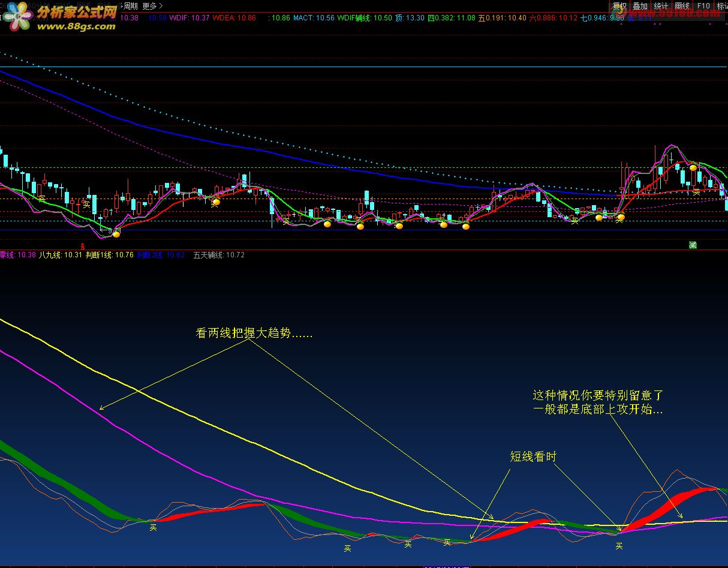Select the 四0.382: 11.08 level readout
Screen dimensions: 728x568
pyautogui.click(x=452, y=18)
